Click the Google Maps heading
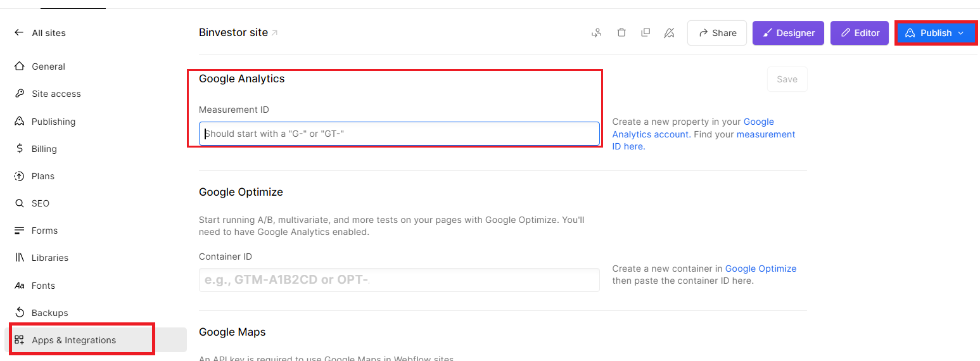Viewport: 980px width, 361px height. point(232,332)
